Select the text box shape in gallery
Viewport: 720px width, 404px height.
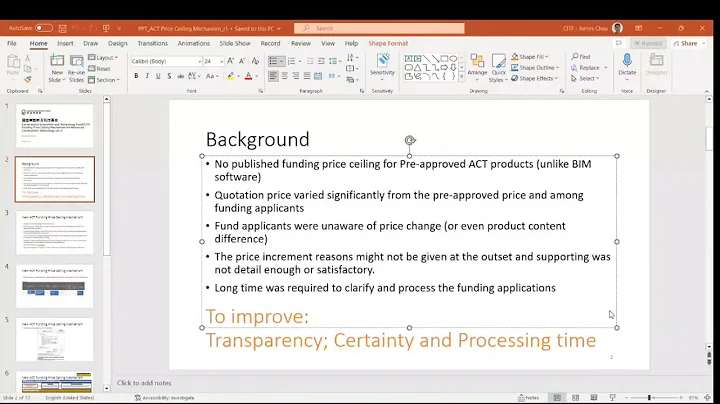pos(408,58)
